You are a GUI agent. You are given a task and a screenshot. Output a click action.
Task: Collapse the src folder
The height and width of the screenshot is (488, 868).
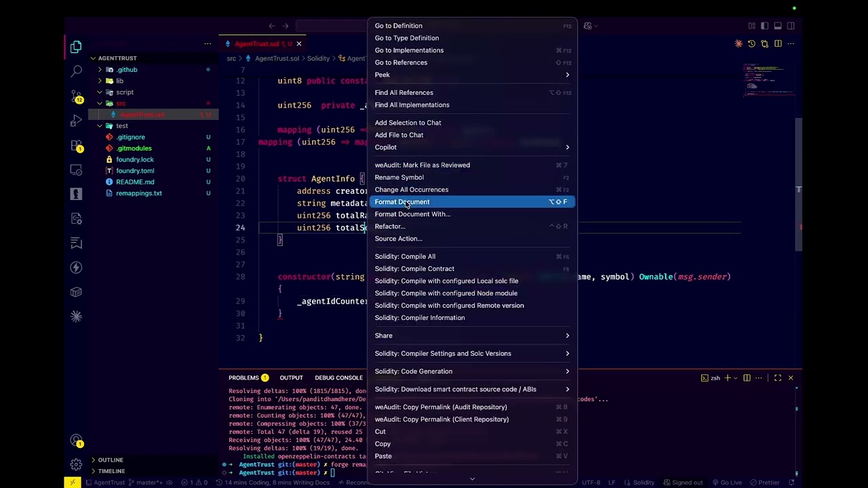pyautogui.click(x=121, y=103)
